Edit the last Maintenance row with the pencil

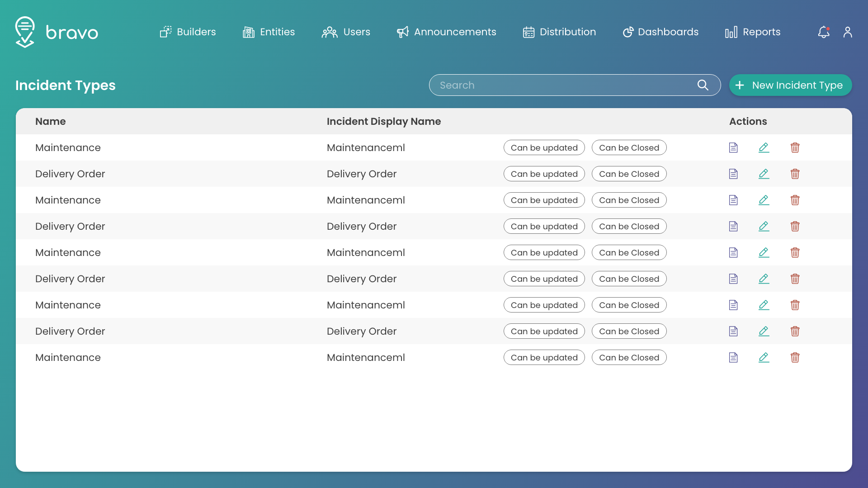764,357
